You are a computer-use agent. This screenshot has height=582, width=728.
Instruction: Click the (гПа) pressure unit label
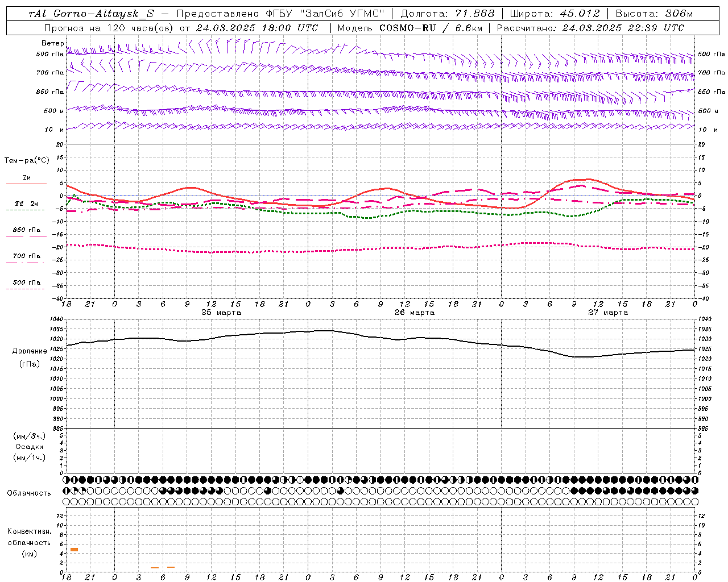tap(30, 364)
